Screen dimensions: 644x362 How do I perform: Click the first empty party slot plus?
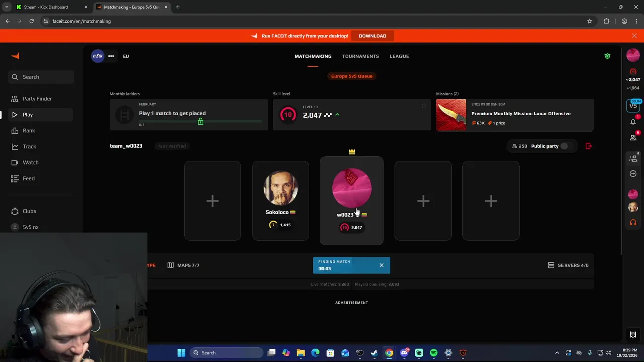(212, 201)
